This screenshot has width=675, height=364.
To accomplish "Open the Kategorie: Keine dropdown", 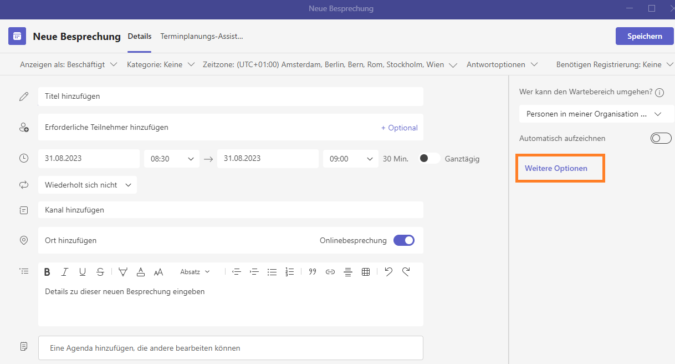I will click(161, 65).
